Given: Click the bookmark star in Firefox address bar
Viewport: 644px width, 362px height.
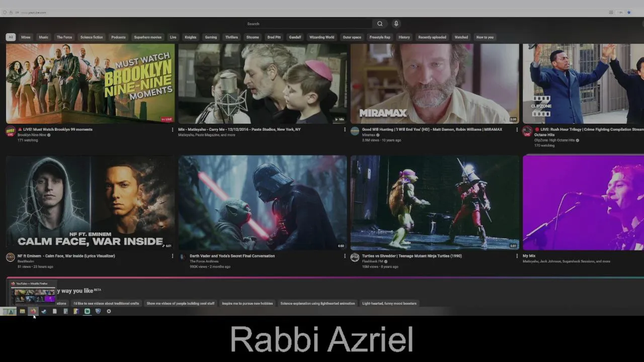Looking at the screenshot, I should click(x=629, y=13).
